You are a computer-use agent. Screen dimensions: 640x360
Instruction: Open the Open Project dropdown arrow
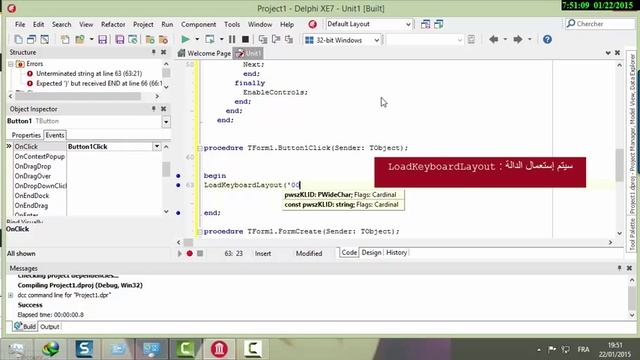91,40
